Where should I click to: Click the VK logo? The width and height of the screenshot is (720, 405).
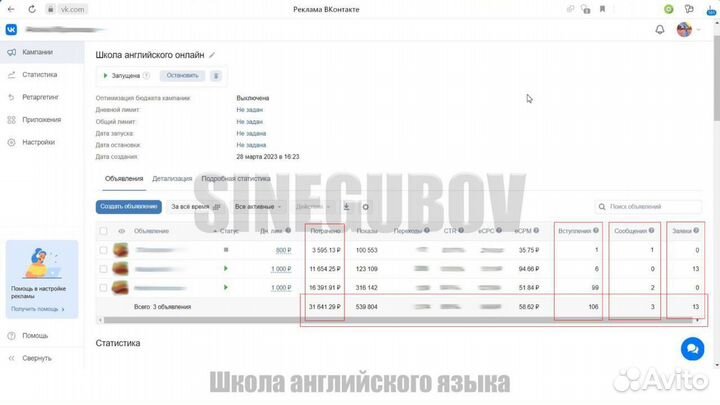(x=11, y=29)
